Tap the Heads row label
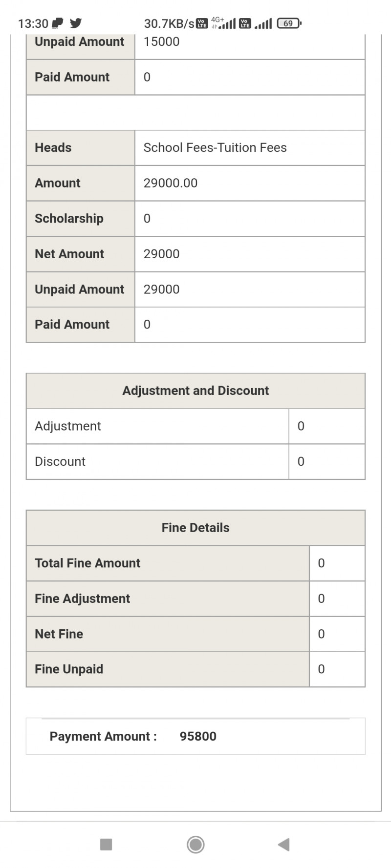391x868 pixels. coord(53,147)
